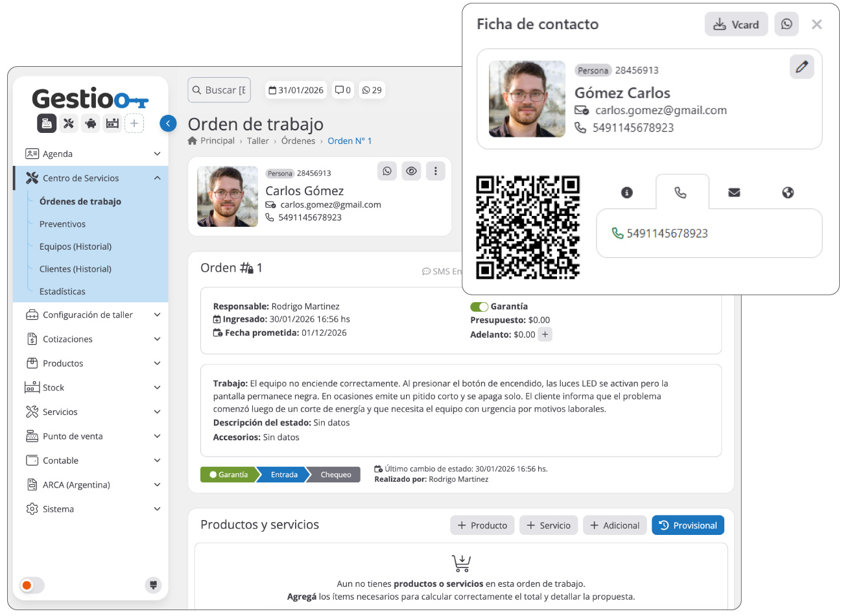The image size is (843, 616).
Task: Switch to the phone tab in contact card
Action: [x=680, y=193]
